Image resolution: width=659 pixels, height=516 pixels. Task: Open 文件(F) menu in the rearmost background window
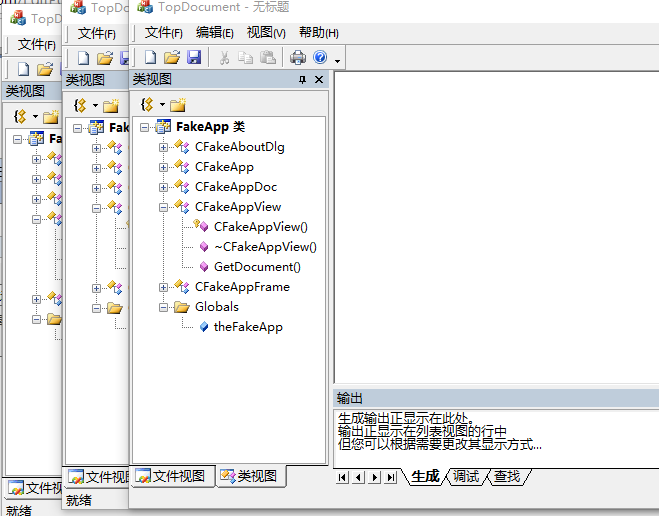tap(37, 44)
